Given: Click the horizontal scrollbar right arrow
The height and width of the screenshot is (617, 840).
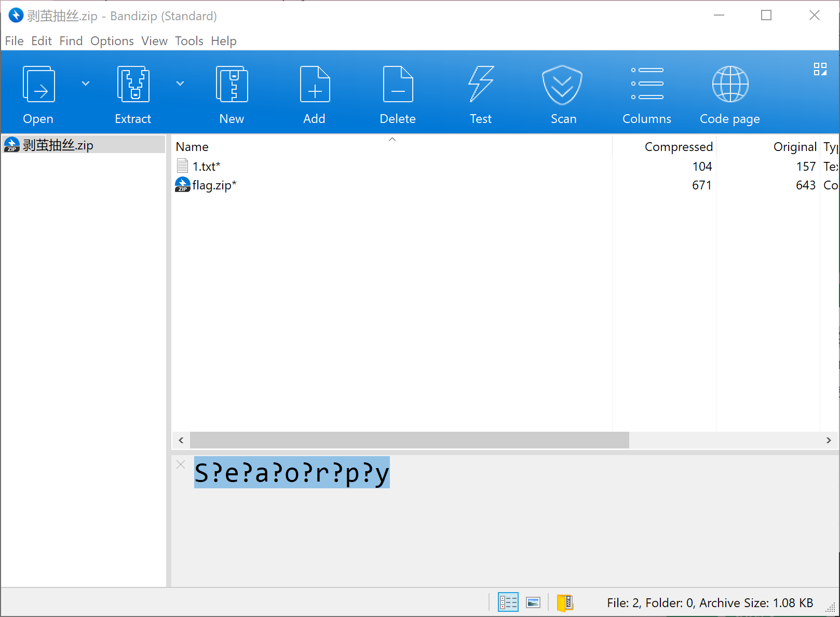Looking at the screenshot, I should [829, 440].
